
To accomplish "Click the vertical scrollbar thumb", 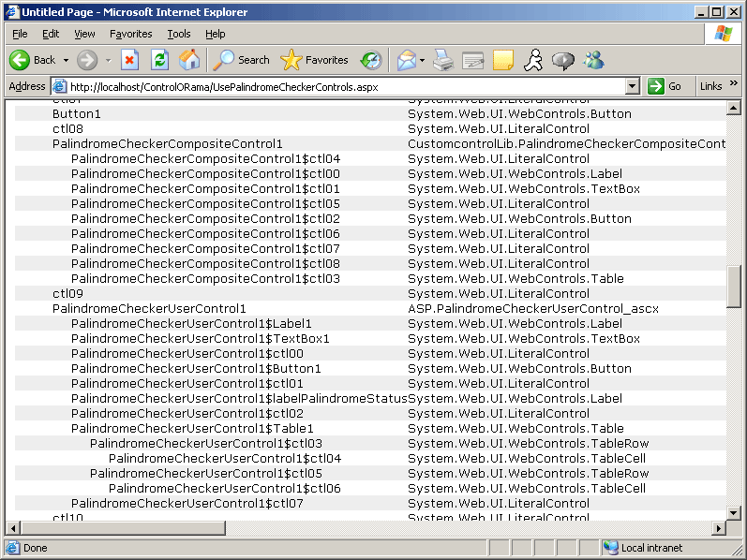I will click(734, 287).
